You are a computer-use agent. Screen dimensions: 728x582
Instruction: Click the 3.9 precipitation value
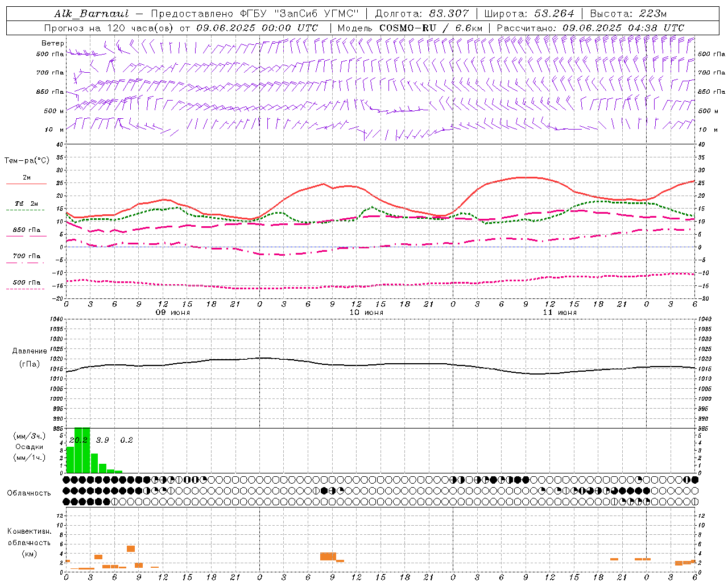click(x=102, y=440)
